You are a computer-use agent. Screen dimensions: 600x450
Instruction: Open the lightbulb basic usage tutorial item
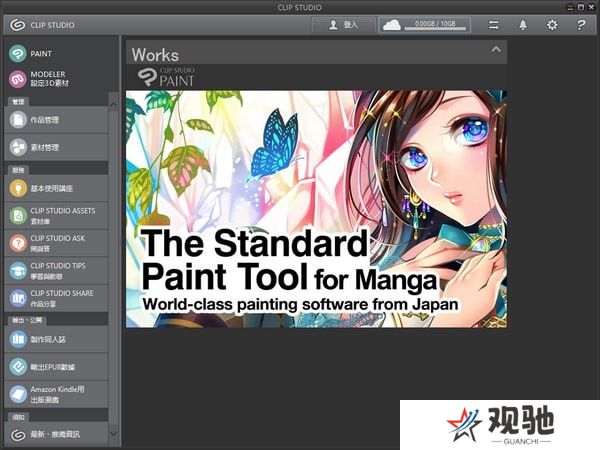click(56, 188)
